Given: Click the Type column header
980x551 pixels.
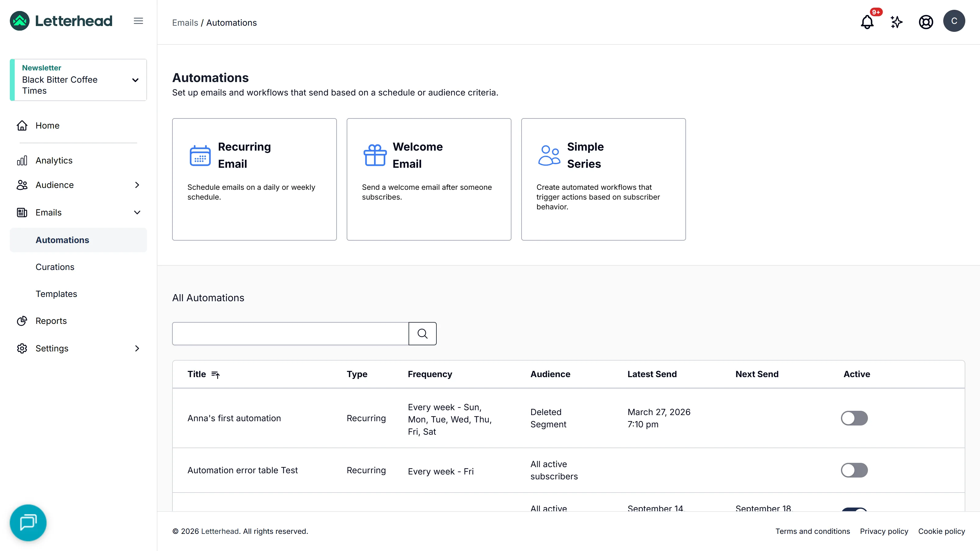Looking at the screenshot, I should tap(357, 374).
